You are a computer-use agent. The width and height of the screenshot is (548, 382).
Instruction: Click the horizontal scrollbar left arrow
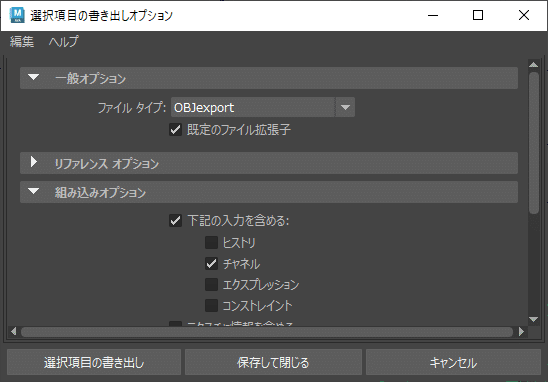coord(14,331)
